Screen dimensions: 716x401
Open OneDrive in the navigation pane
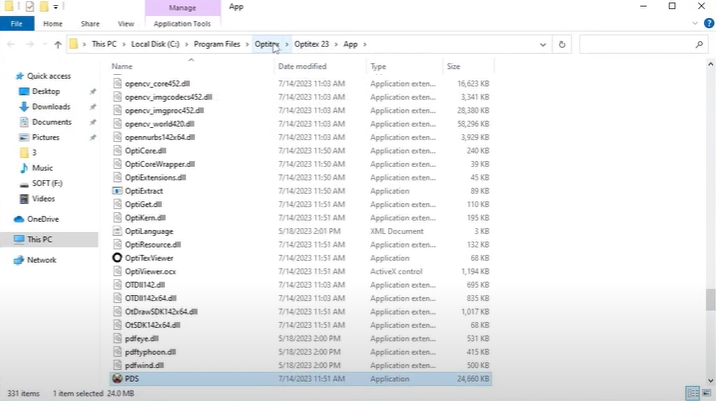tap(42, 219)
